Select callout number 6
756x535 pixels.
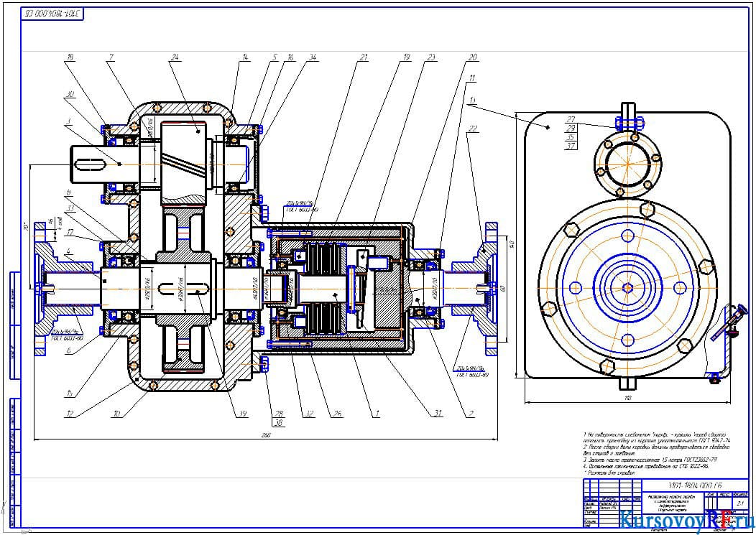pyautogui.click(x=68, y=351)
